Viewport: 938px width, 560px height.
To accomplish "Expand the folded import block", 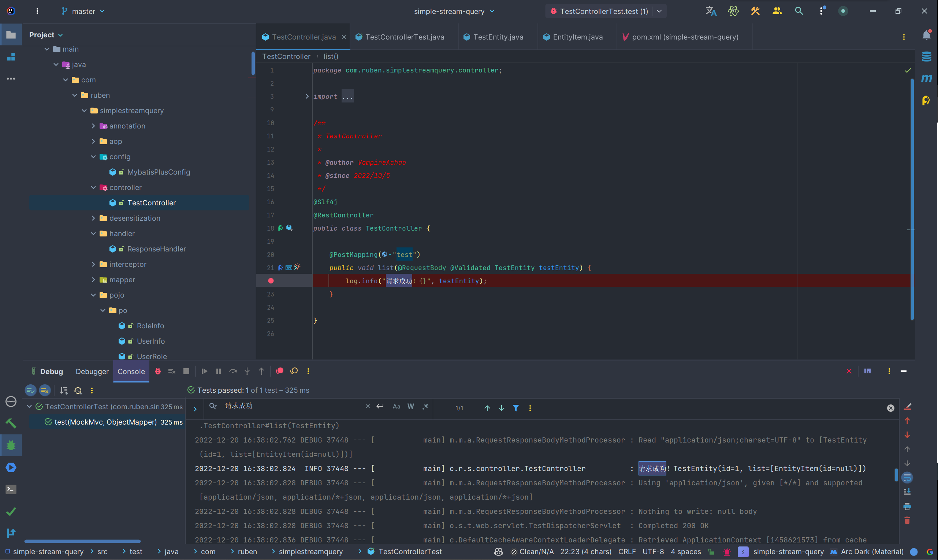I will 307,97.
